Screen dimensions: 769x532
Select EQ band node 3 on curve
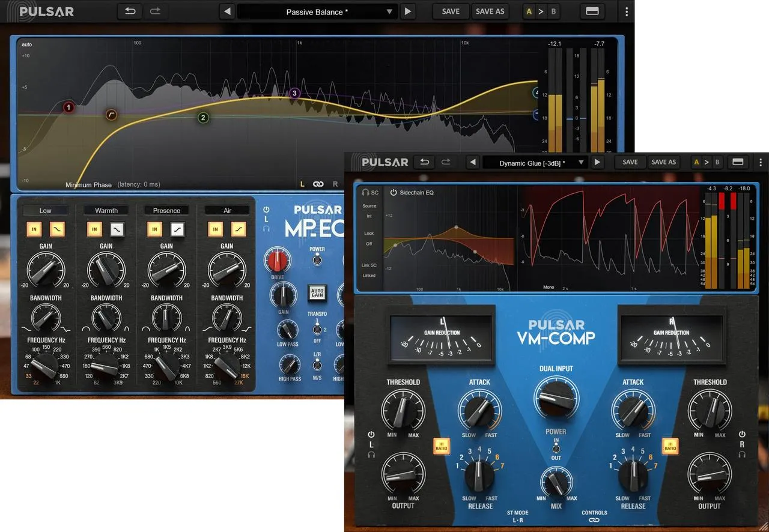294,93
